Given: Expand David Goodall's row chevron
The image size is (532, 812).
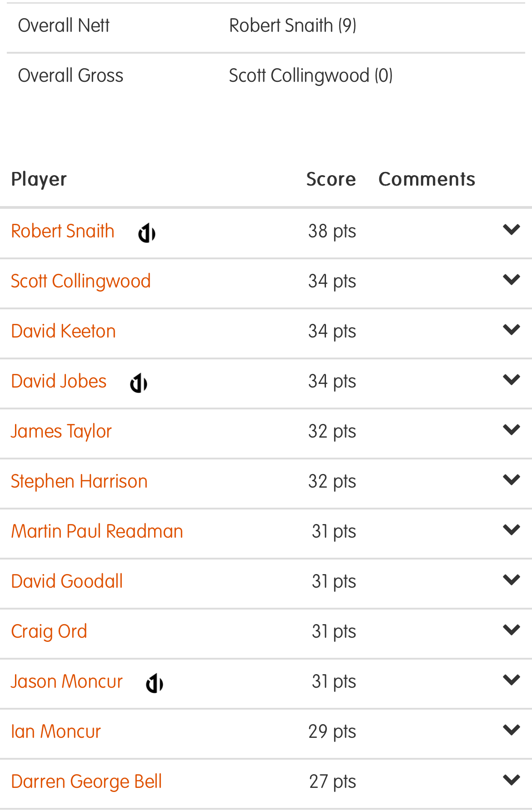Looking at the screenshot, I should [512, 580].
